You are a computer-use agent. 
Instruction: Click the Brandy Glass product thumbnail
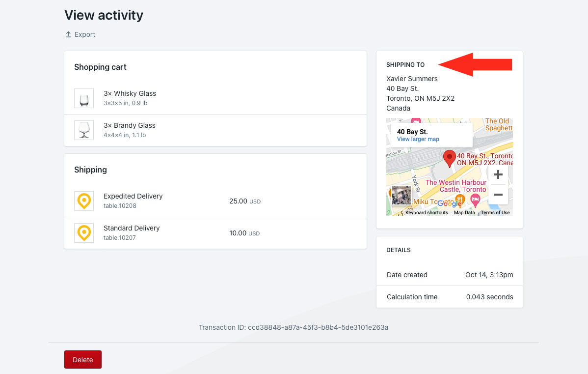84,130
